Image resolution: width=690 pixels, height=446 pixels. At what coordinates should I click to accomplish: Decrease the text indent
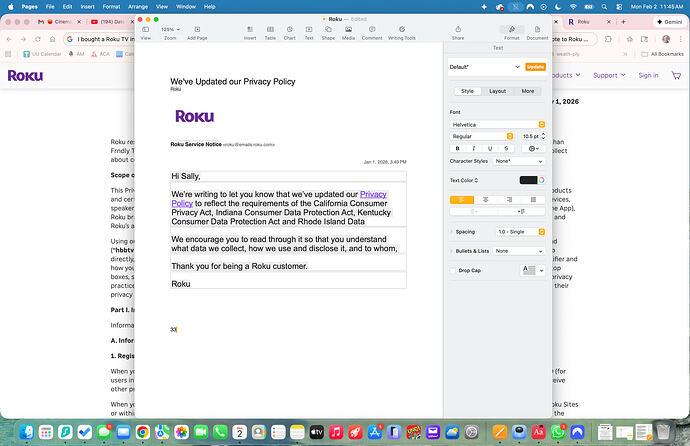[473, 212]
